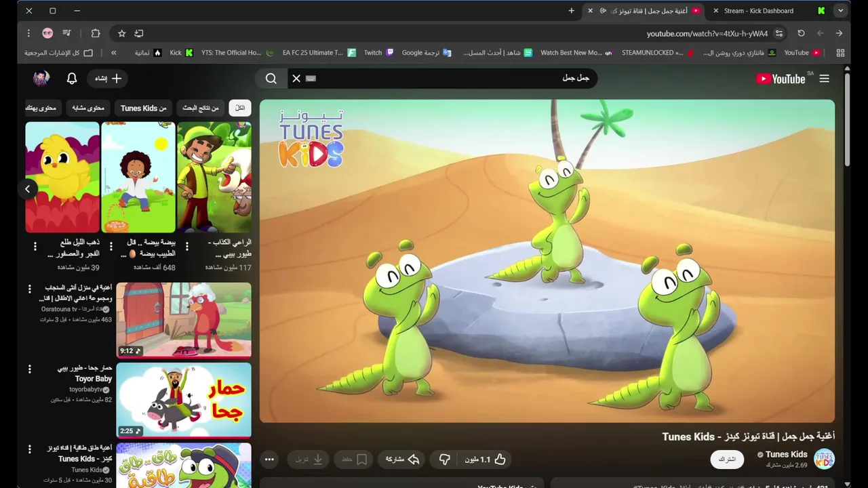The image size is (868, 488).
Task: Open the install app icon in address bar
Action: [139, 33]
